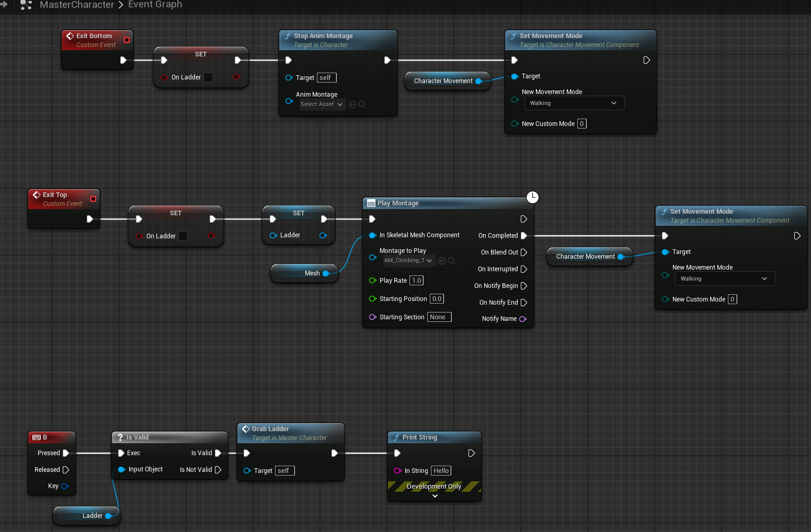
Task: Browse to asset magnifier on Stop Anim Montage
Action: click(362, 105)
